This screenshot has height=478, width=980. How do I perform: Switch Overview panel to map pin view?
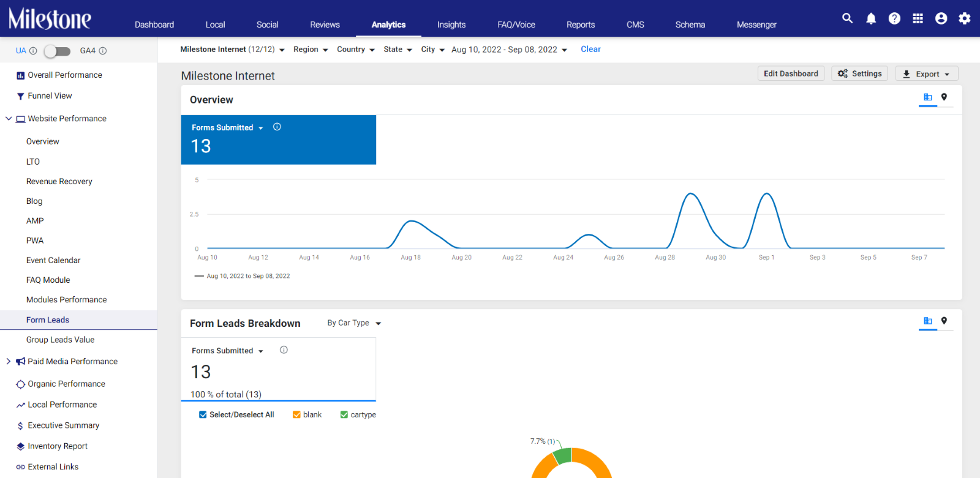point(944,97)
